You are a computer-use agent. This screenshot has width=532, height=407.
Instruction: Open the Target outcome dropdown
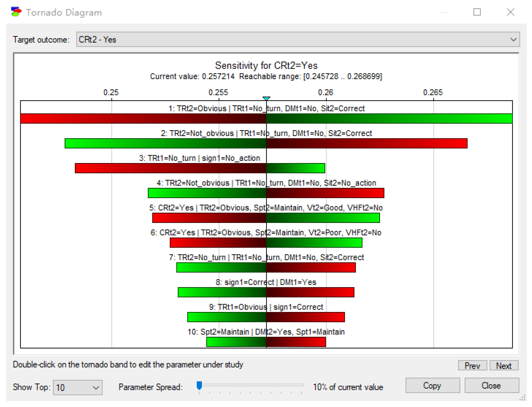pos(298,39)
